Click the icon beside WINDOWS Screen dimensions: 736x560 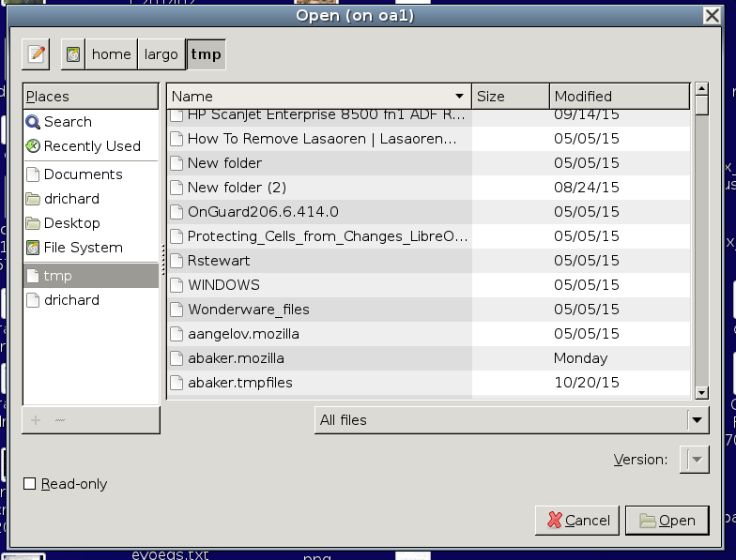(176, 285)
